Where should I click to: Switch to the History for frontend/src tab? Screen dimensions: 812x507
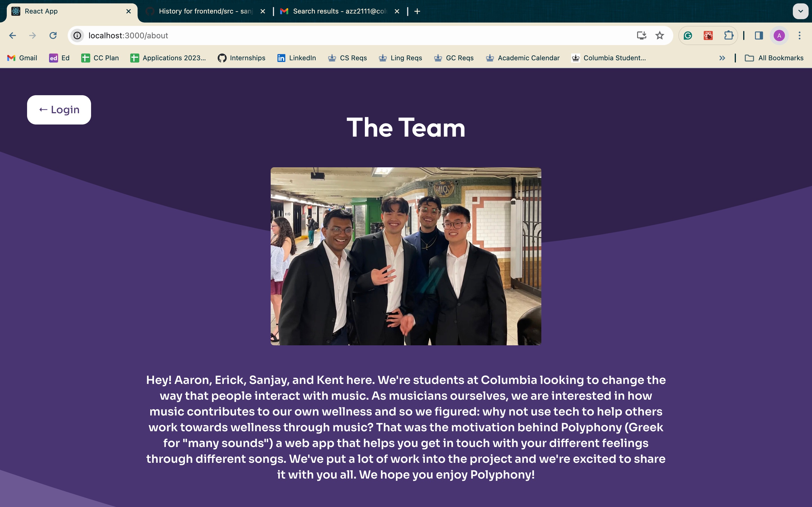(205, 11)
